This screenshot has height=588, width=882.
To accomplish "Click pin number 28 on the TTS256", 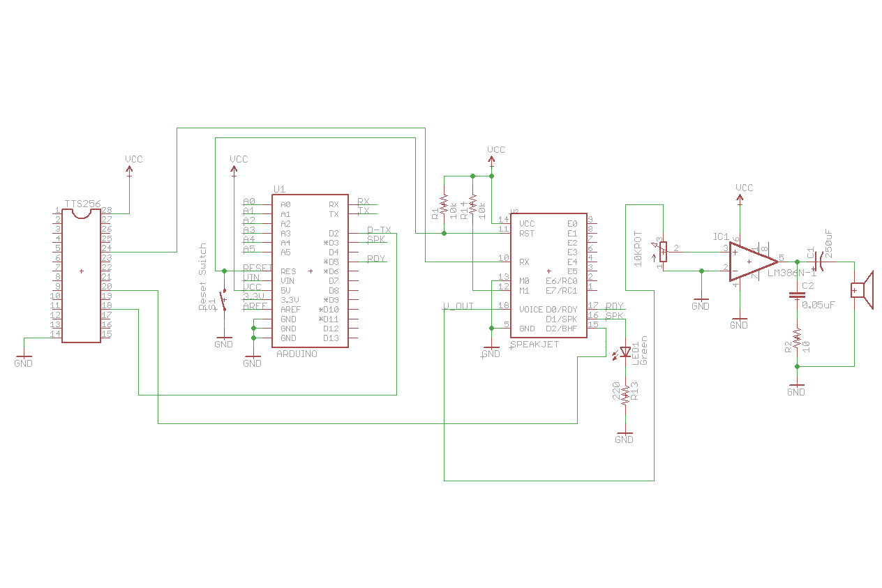I will [107, 210].
